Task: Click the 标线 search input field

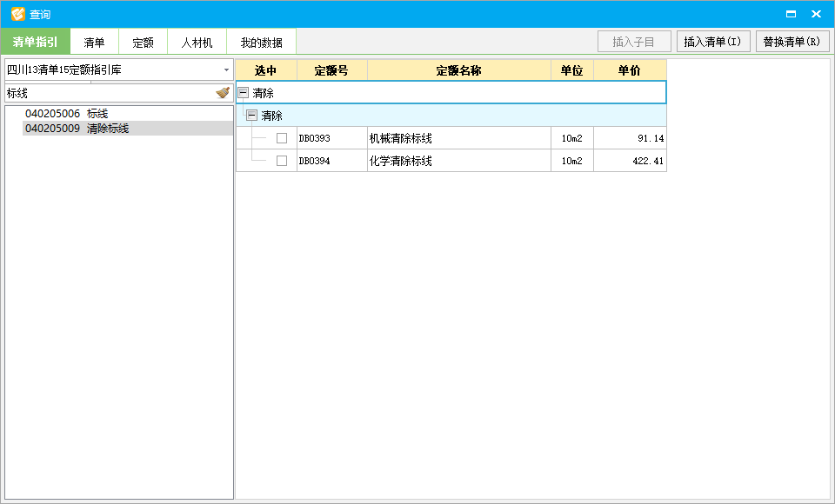Action: [110, 93]
